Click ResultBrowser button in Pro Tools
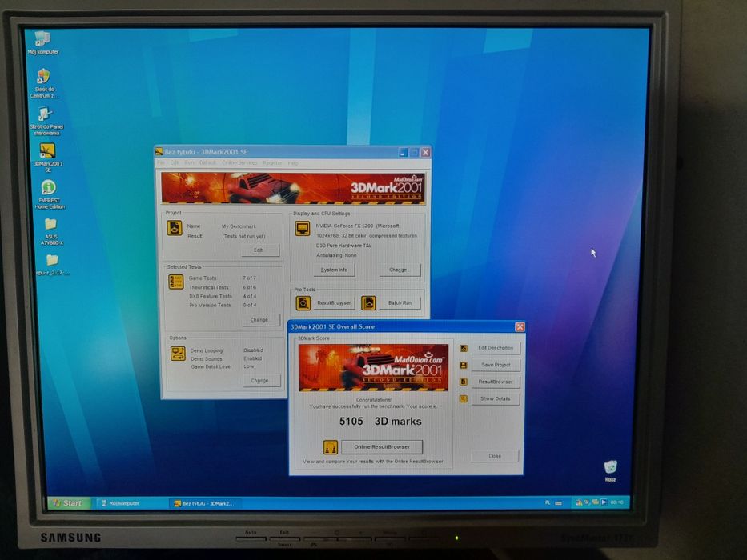Image resolution: width=747 pixels, height=560 pixels. [x=334, y=303]
